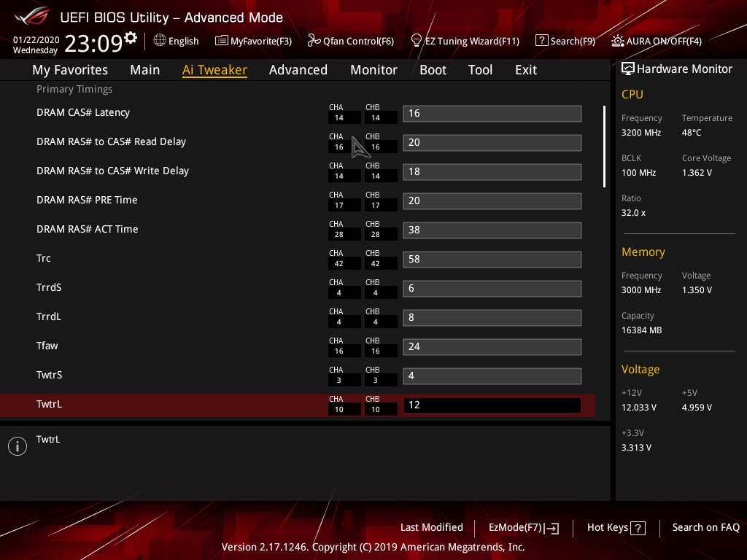
Task: Switch to the Main tab
Action: click(145, 70)
